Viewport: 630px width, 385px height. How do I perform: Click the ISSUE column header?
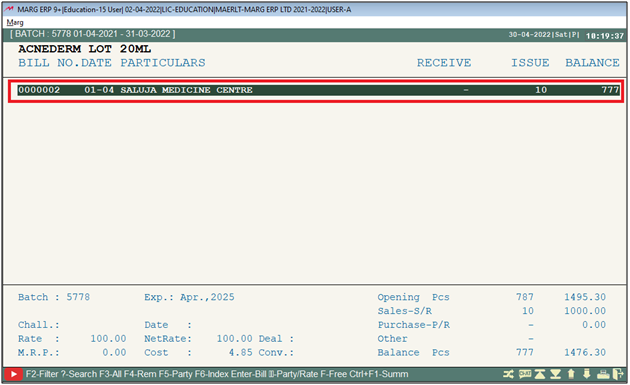click(x=530, y=63)
